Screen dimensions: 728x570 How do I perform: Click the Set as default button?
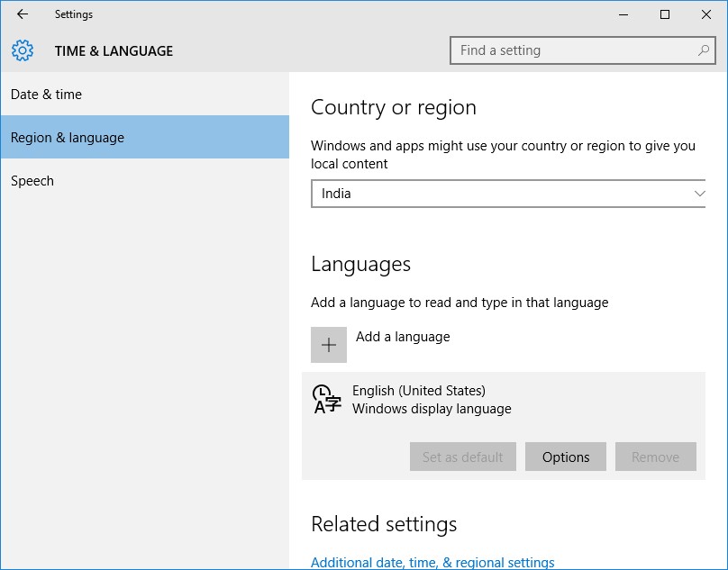click(x=462, y=457)
